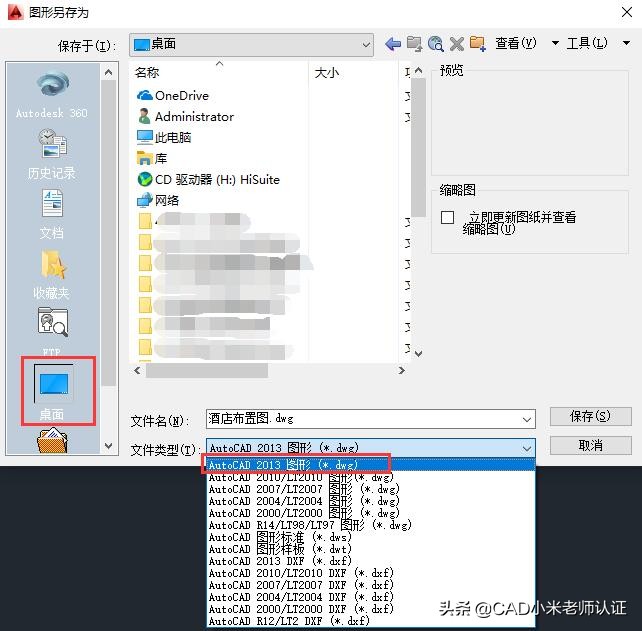Open the 工具(L) menu
The width and height of the screenshot is (642, 631).
pyautogui.click(x=587, y=43)
